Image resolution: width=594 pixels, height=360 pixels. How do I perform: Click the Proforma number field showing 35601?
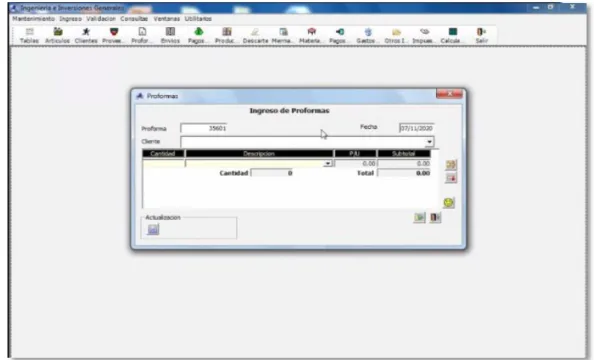pos(204,128)
